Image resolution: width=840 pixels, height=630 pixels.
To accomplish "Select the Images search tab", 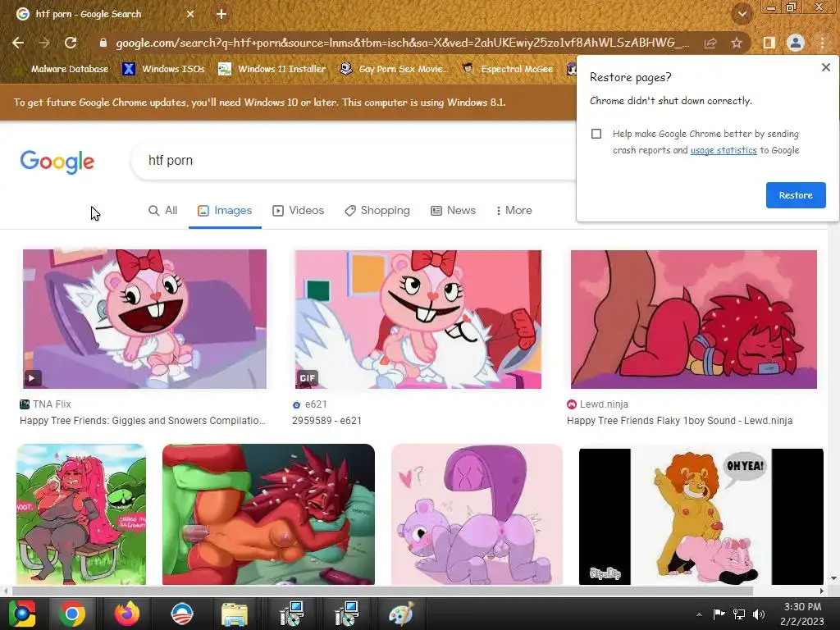I will coord(225,211).
